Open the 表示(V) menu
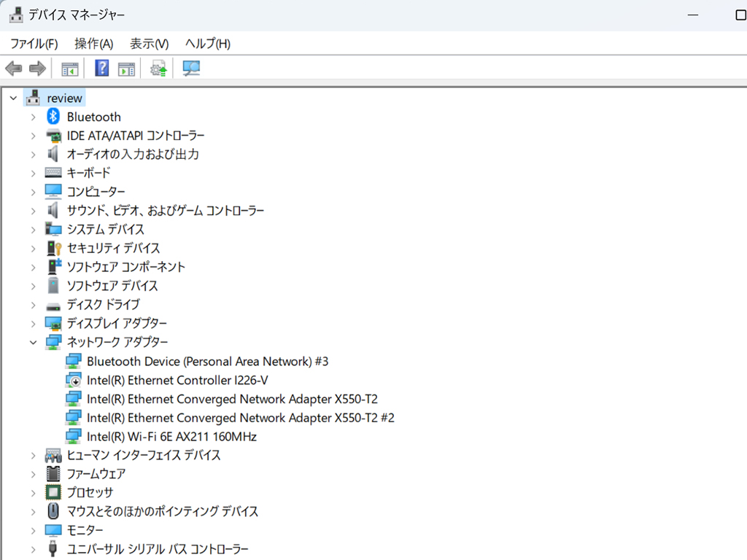 (x=149, y=44)
